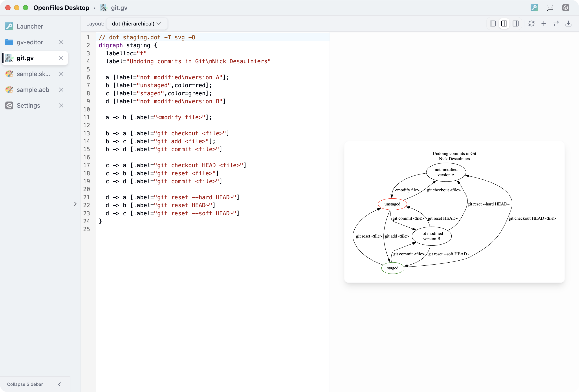Click line number 25 in the gutter

[x=87, y=229]
